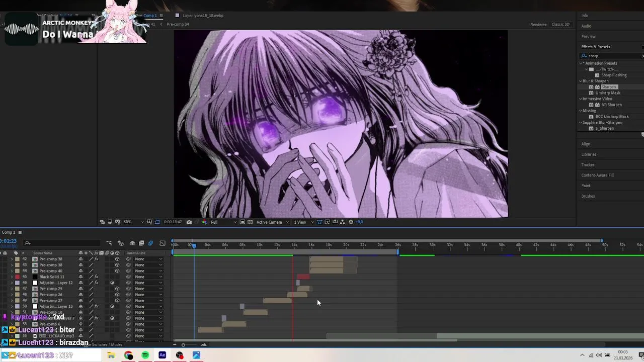Image resolution: width=644 pixels, height=362 pixels.
Task: Open the Audio panel tab
Action: (x=586, y=26)
